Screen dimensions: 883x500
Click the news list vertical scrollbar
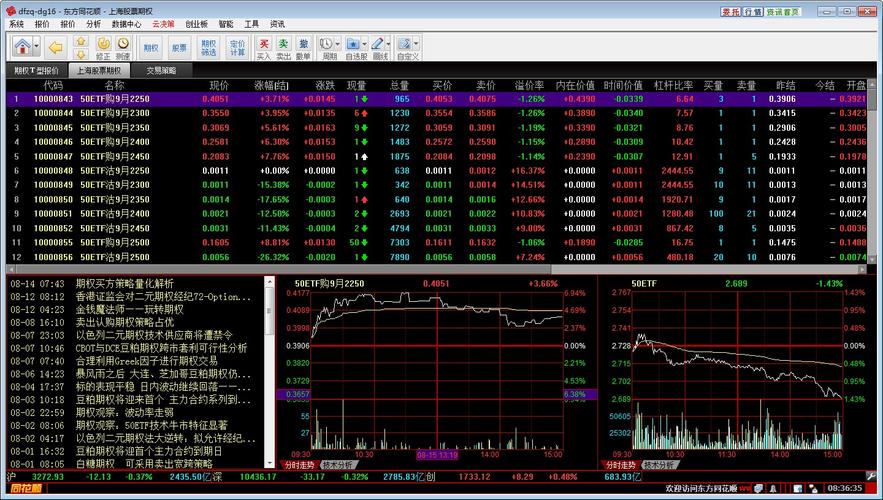point(269,372)
